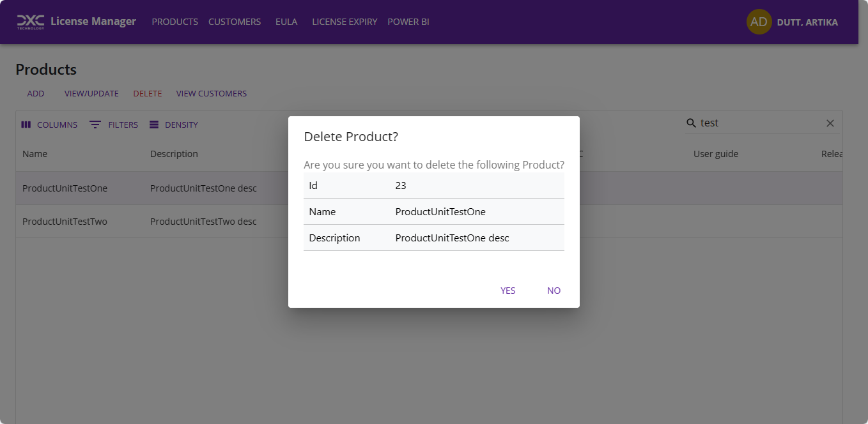Switch to the EULA section
Viewport: 868px width, 424px height.
coord(286,22)
